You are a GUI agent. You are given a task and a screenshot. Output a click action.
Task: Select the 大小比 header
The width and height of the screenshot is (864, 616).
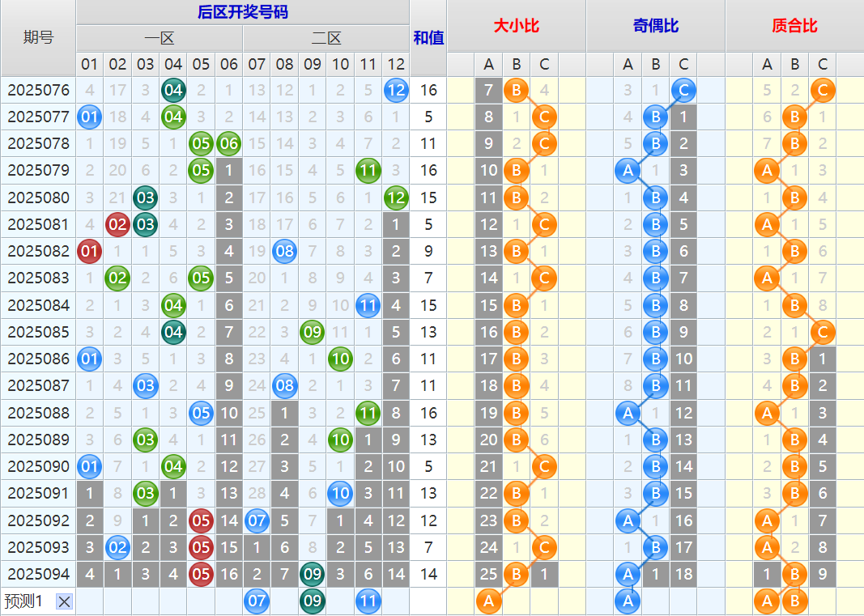pyautogui.click(x=517, y=25)
